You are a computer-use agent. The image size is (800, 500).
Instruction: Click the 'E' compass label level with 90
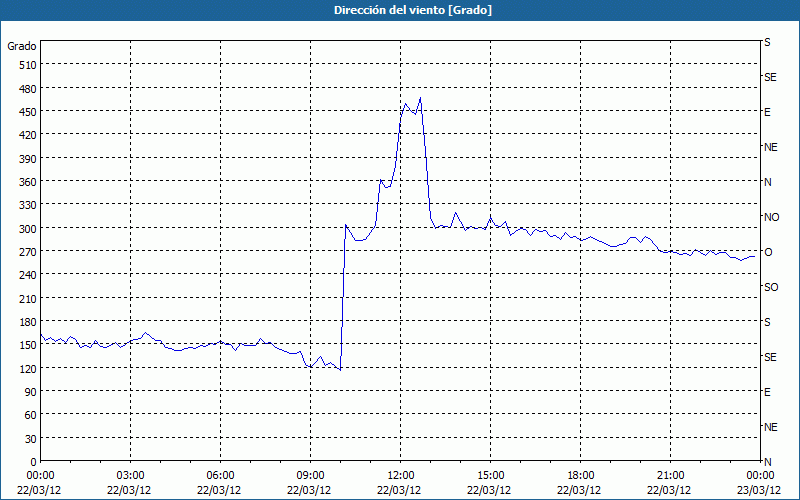tap(767, 392)
